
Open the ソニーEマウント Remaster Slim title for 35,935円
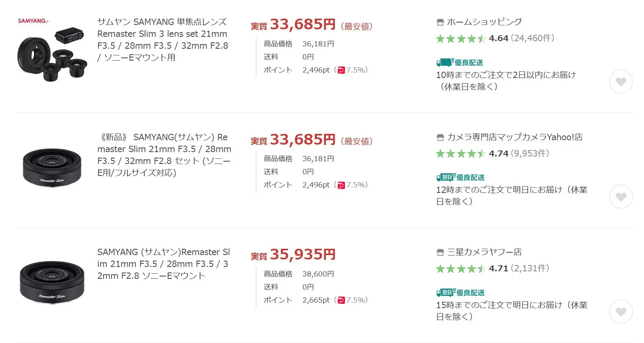click(163, 264)
